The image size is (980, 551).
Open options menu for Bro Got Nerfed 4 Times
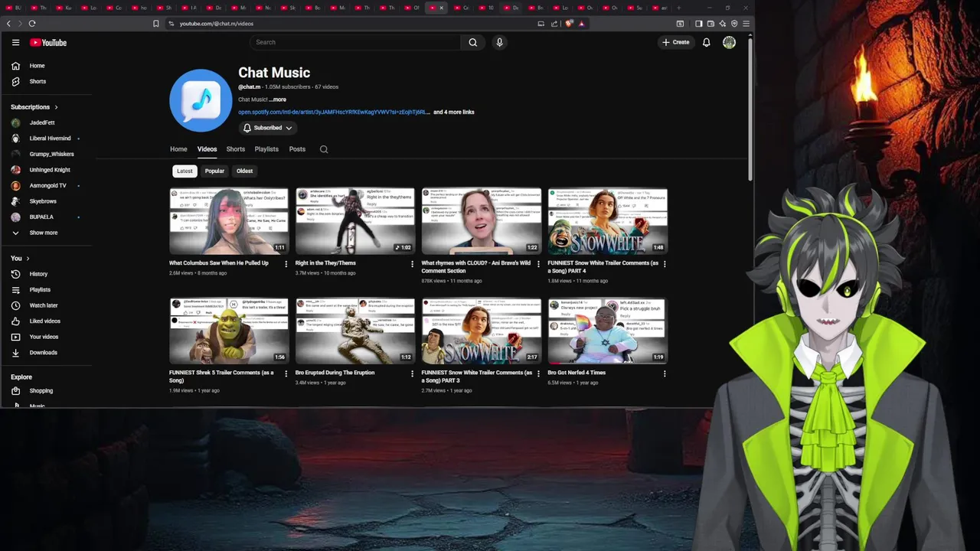[x=665, y=373]
